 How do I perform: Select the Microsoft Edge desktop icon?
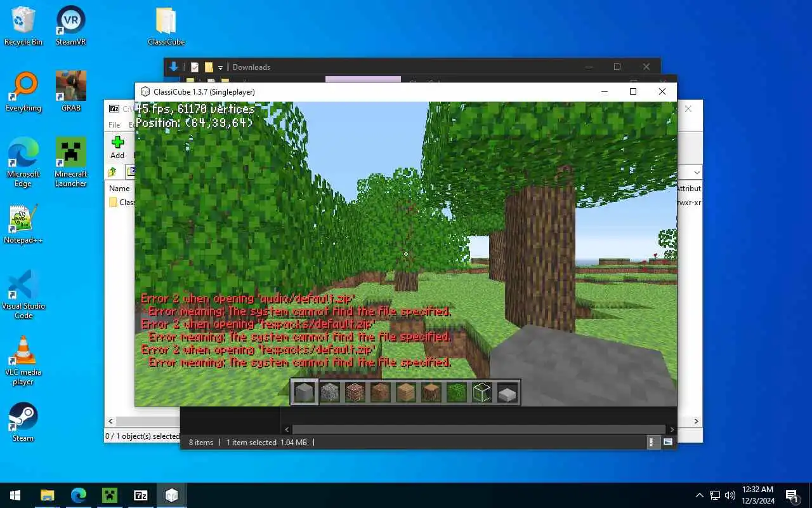23,163
